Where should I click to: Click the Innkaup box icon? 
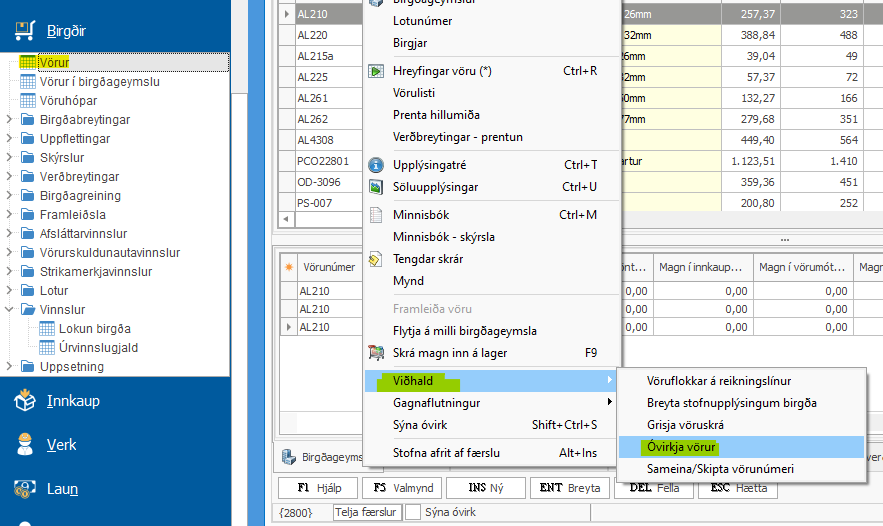coord(25,401)
